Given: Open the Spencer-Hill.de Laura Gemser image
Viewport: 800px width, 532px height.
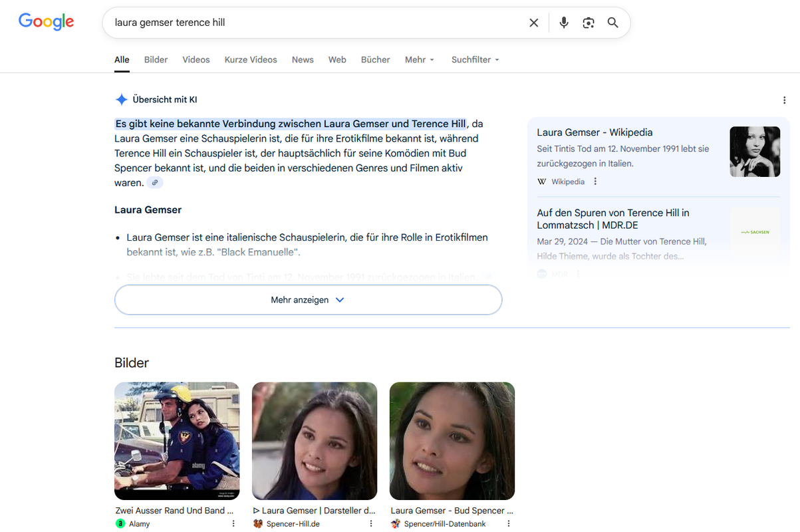Looking at the screenshot, I should (315, 441).
